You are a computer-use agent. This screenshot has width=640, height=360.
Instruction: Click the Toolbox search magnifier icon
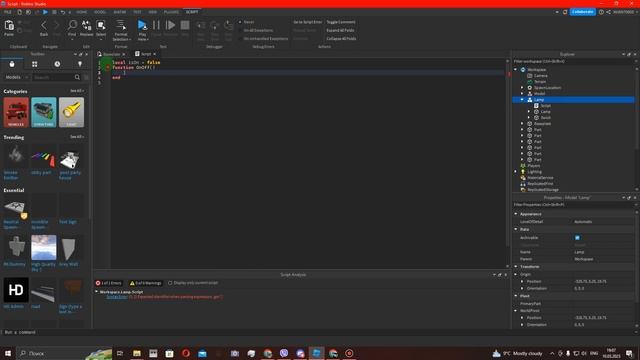click(77, 77)
